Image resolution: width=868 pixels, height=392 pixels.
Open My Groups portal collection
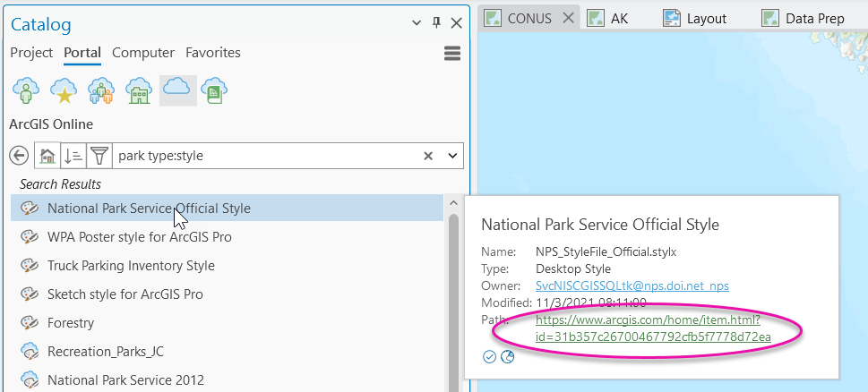pos(101,90)
